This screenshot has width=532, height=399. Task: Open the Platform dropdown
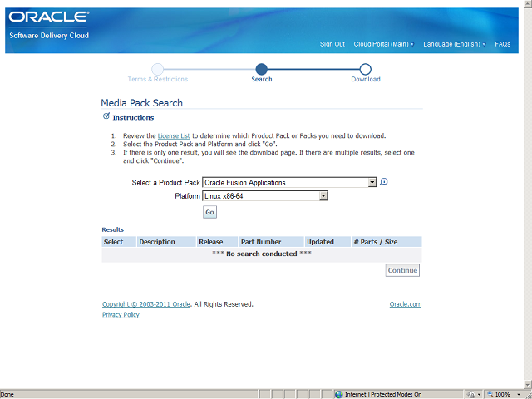tap(265, 196)
